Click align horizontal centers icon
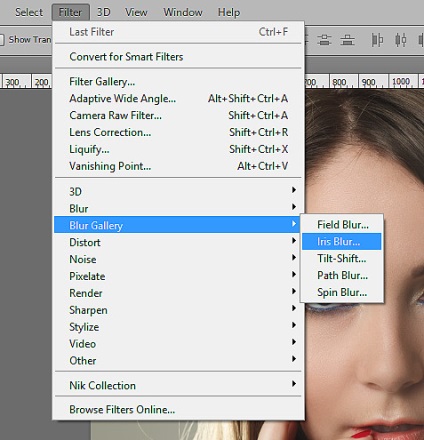Screen dimensions: 424x440 [x=400, y=40]
